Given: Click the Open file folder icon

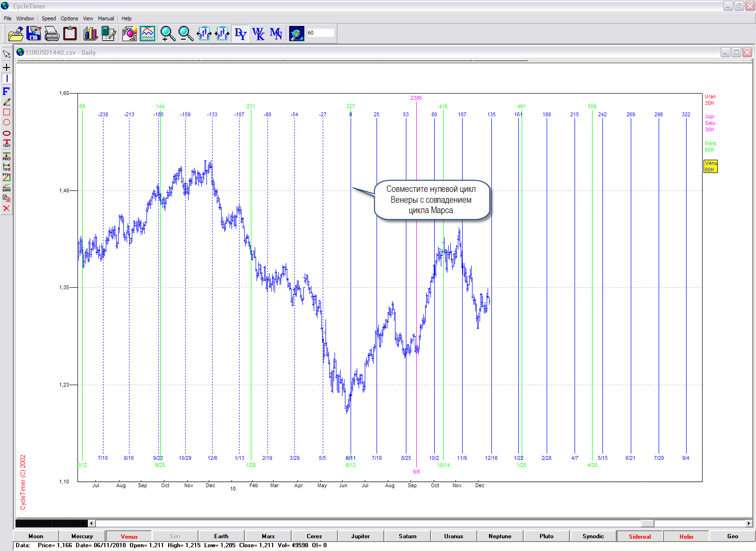Looking at the screenshot, I should click(16, 34).
